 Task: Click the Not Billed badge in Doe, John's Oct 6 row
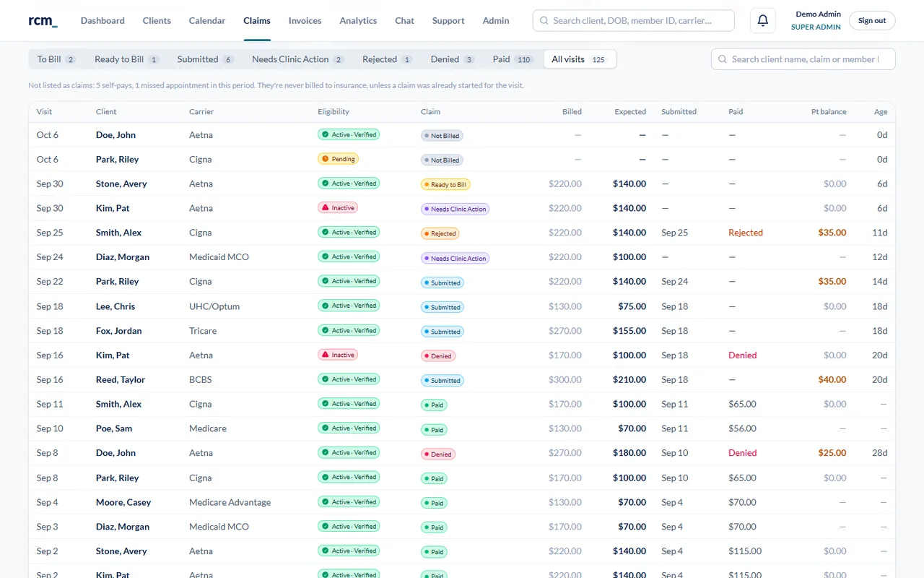(x=442, y=135)
